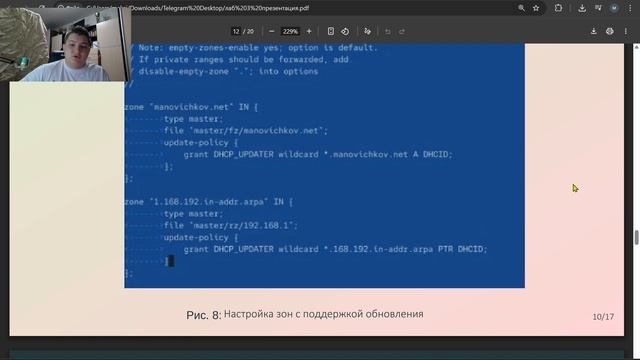The width and height of the screenshot is (640, 360).
Task: Open PDF viewer more actions menu
Action: point(625,31)
